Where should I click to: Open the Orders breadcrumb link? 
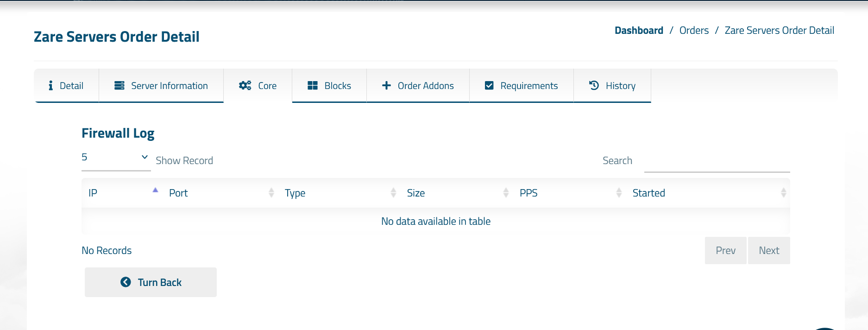coord(694,31)
